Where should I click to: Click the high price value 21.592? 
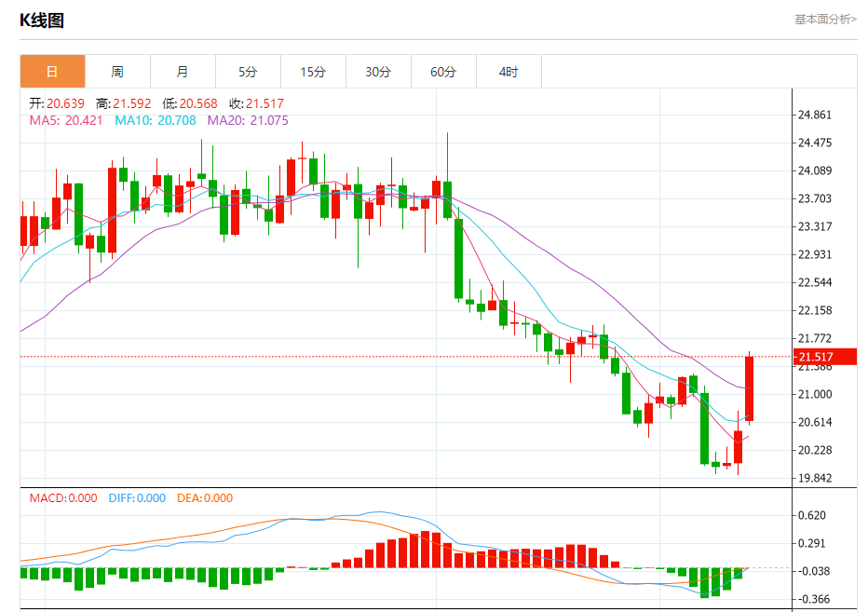(131, 103)
